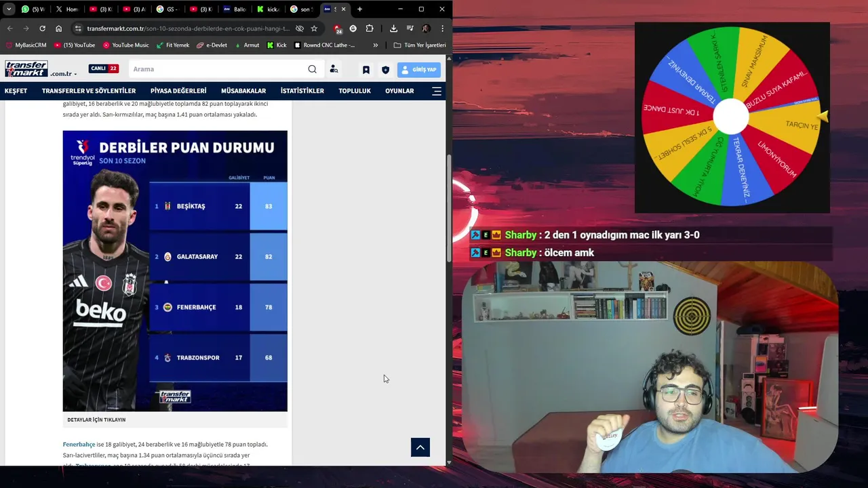Open the hamburger menu icon

tap(437, 91)
